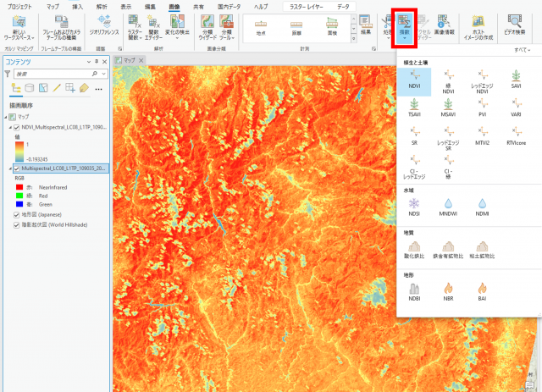The width and height of the screenshot is (542, 392).
Task: Launch the 分類ウィザード classification wizard
Action: point(207,28)
